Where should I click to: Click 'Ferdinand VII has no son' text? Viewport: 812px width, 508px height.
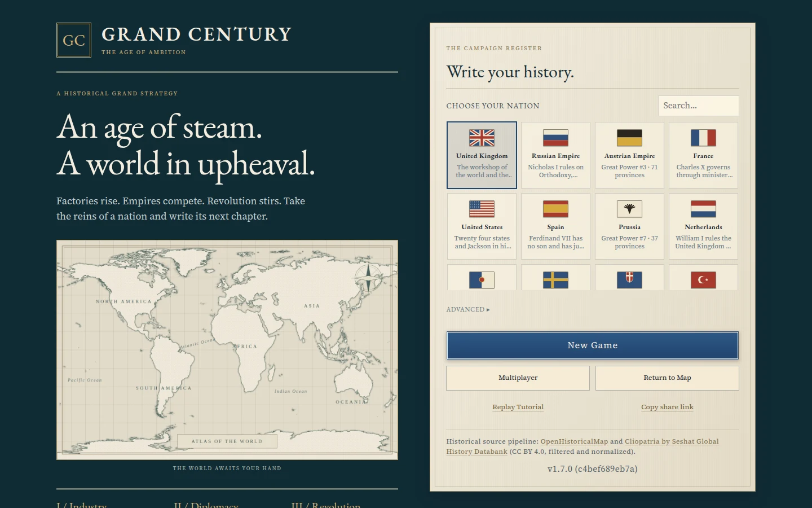tap(555, 242)
